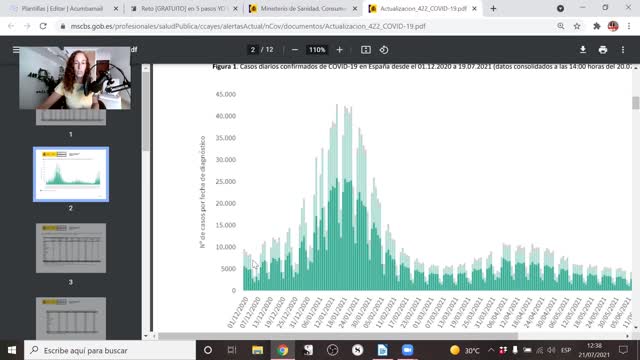Open the tab search dropdown button
The height and width of the screenshot is (360, 640).
point(560,9)
